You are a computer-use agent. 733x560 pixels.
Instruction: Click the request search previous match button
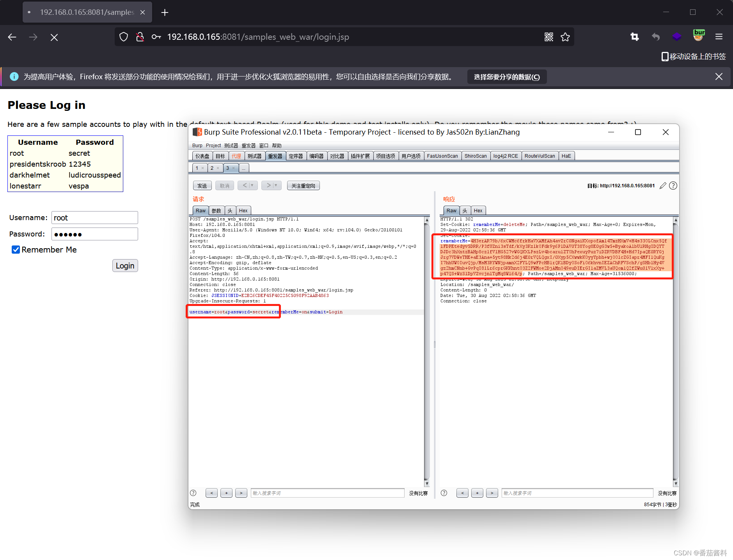[x=211, y=493]
